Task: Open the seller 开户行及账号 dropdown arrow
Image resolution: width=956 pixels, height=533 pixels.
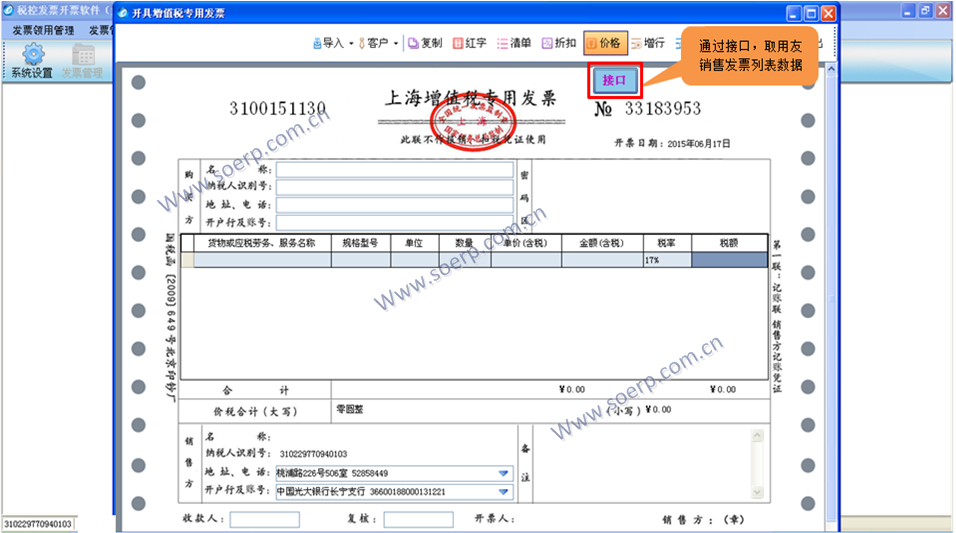Action: coord(503,492)
